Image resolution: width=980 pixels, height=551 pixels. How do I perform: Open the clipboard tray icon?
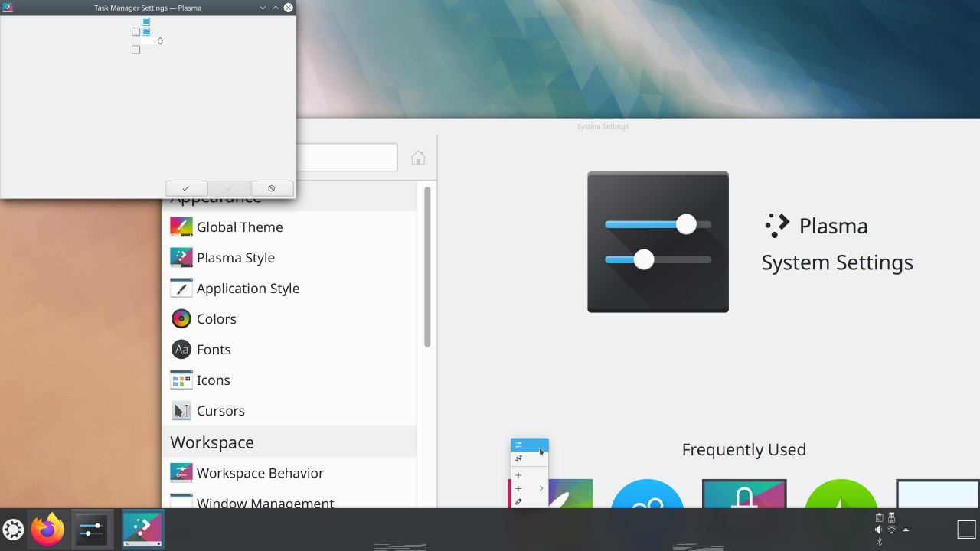(x=879, y=517)
